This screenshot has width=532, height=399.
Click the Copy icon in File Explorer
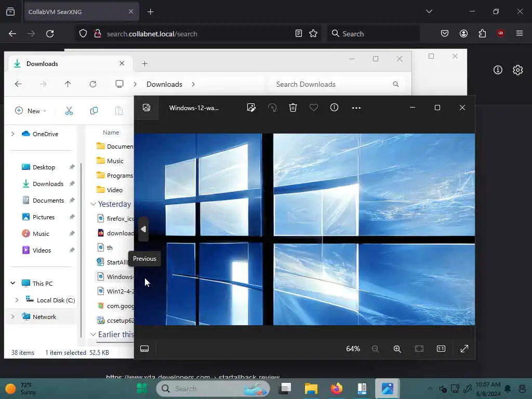[94, 111]
